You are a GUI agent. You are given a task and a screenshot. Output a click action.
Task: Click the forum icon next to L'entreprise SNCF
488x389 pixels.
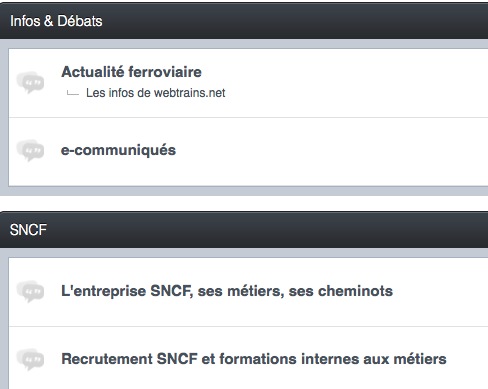coord(30,291)
